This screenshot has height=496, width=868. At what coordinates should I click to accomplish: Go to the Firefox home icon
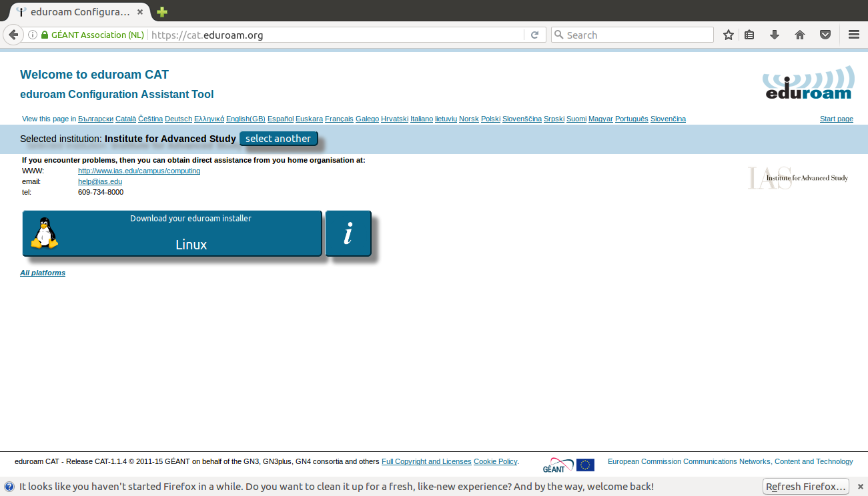coord(800,35)
